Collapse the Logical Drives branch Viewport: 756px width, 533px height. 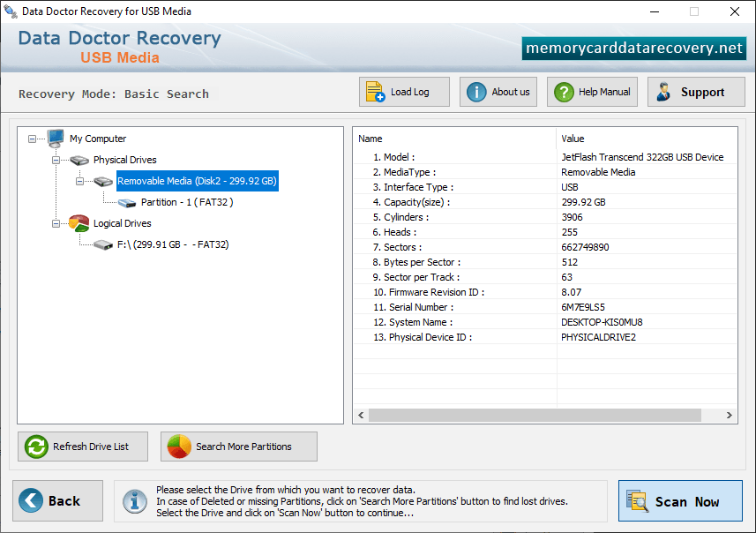coord(56,224)
